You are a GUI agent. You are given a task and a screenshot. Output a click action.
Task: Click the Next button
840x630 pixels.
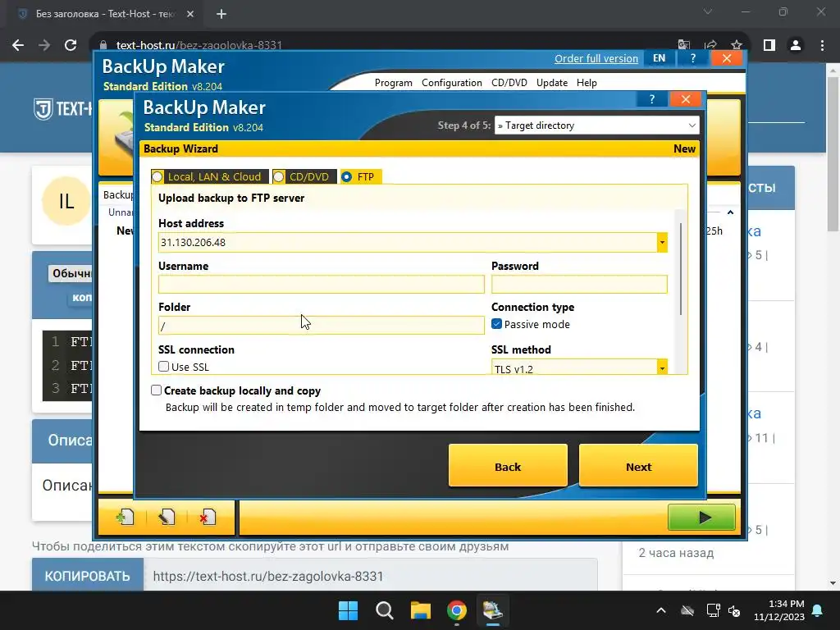tap(638, 466)
